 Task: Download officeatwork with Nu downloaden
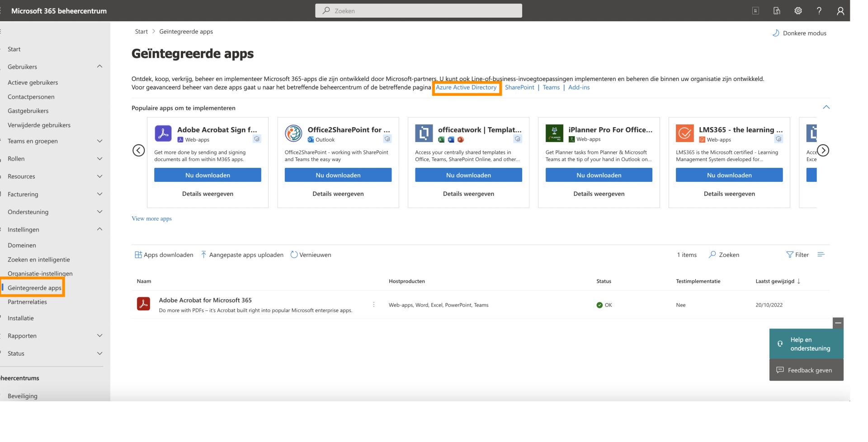[x=468, y=175]
